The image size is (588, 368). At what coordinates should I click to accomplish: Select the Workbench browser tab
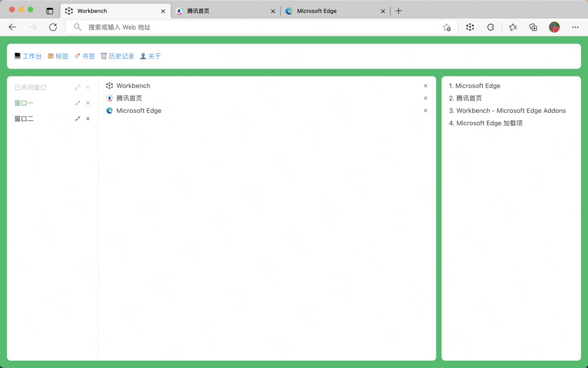pos(115,11)
